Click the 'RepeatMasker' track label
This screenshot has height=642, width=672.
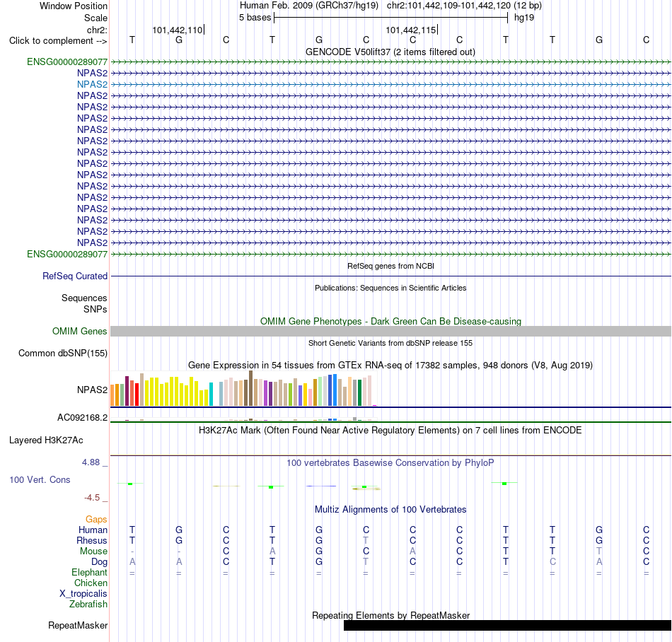[78, 626]
